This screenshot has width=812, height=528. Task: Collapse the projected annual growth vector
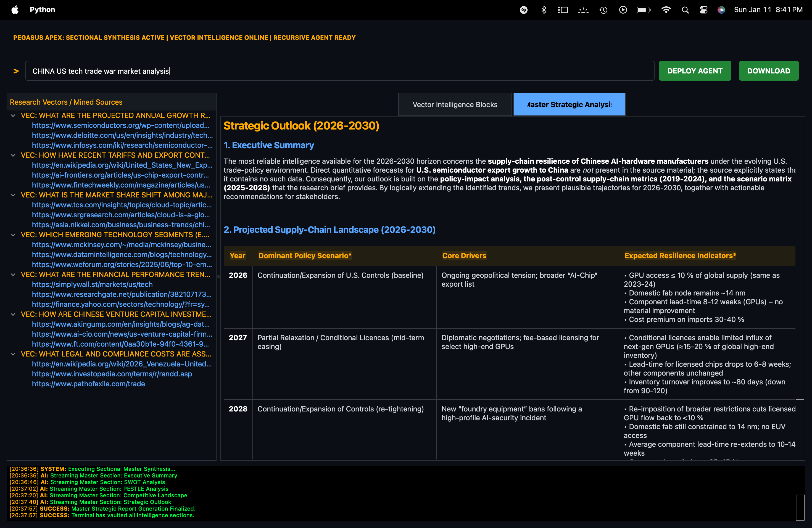pyautogui.click(x=13, y=116)
